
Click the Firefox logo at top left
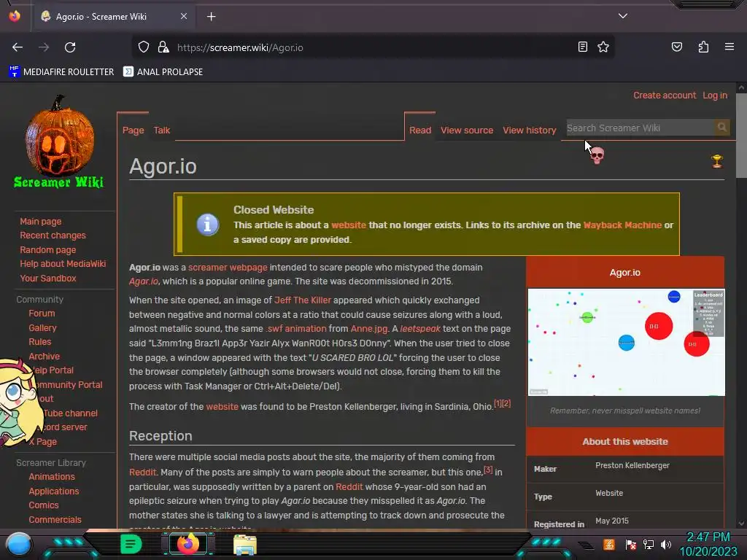click(x=15, y=16)
